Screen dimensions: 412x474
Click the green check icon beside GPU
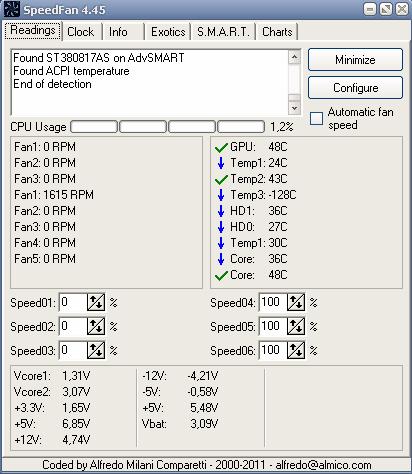point(221,147)
